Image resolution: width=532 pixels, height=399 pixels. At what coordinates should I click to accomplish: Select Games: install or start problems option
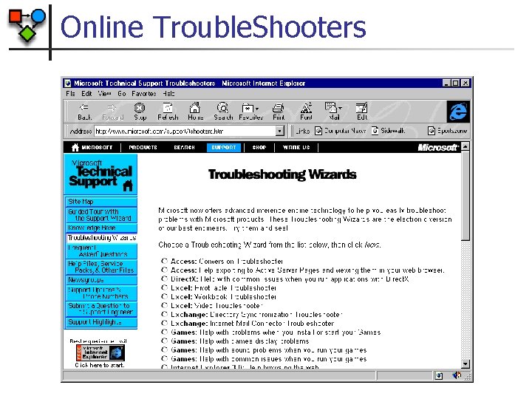click(x=165, y=332)
